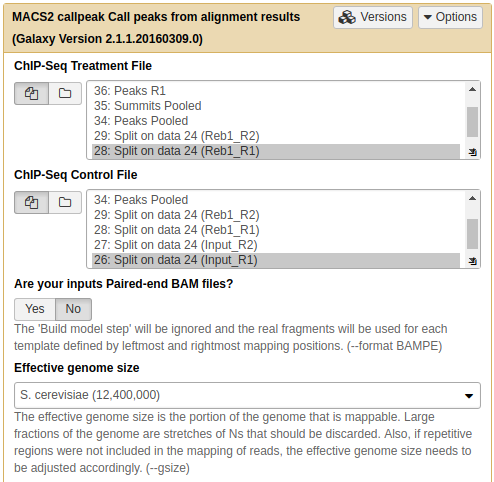Set Paired-end BAM files to Yes
This screenshot has height=482, width=494.
tap(35, 309)
